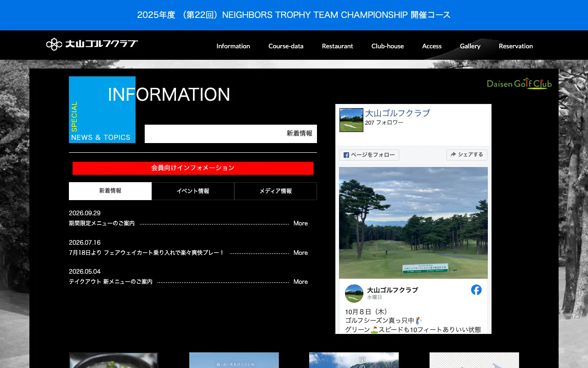Click the Facebook page profile thumbnail
588x368 pixels.
click(x=351, y=120)
